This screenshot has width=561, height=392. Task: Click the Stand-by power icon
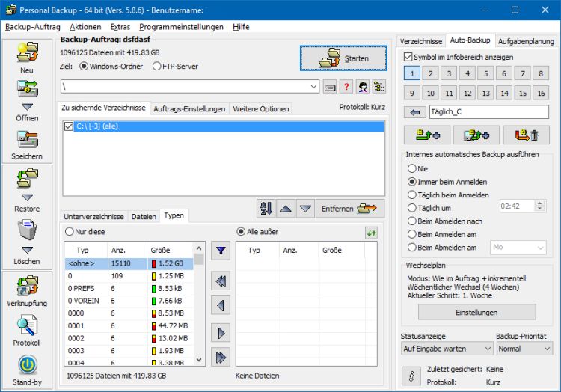click(27, 365)
